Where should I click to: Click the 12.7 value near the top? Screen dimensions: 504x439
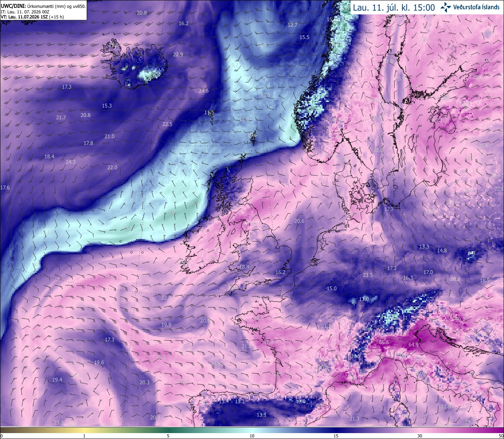pyautogui.click(x=293, y=25)
